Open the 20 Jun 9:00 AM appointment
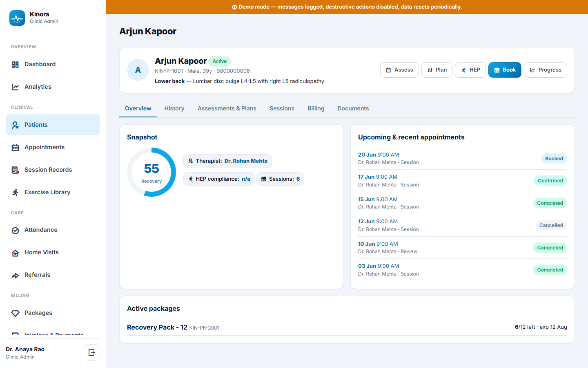Image resolution: width=588 pixels, height=368 pixels. pyautogui.click(x=463, y=158)
